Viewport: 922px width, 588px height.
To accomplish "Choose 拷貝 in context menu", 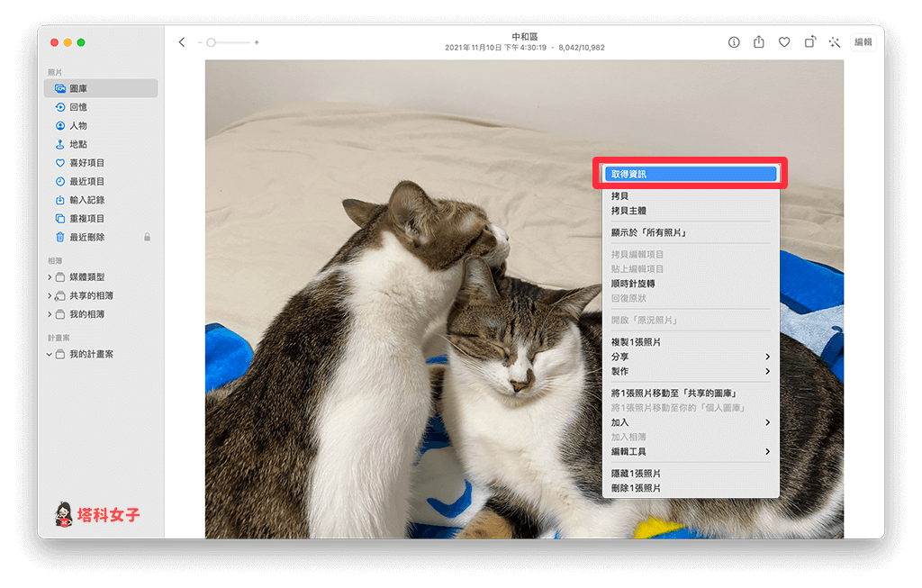I will [691, 195].
